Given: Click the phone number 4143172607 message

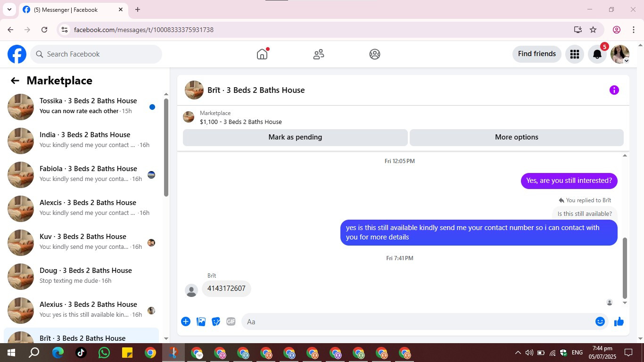Looking at the screenshot, I should tap(226, 288).
